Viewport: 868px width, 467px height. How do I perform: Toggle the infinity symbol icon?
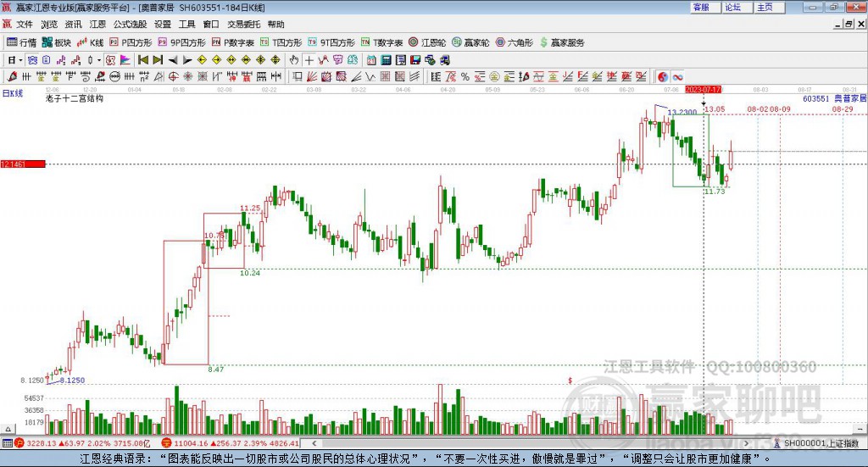coord(677,77)
